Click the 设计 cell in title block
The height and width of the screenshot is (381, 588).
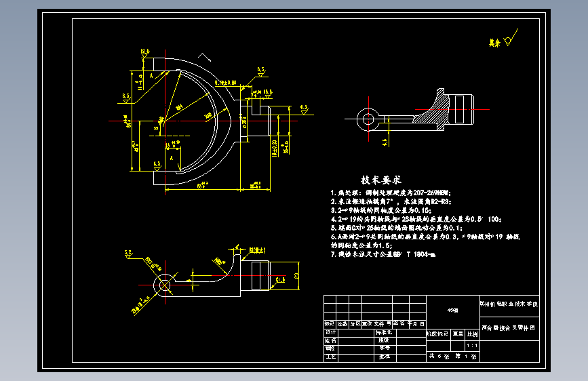point(331,332)
